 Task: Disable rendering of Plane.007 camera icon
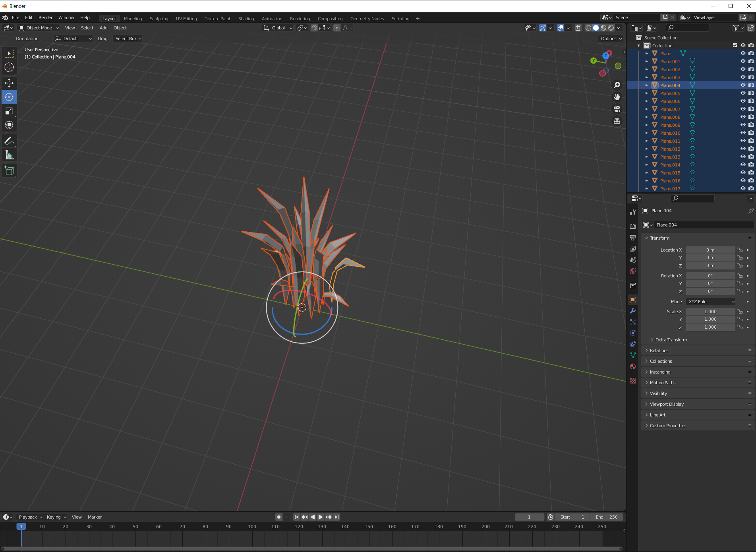pyautogui.click(x=751, y=109)
